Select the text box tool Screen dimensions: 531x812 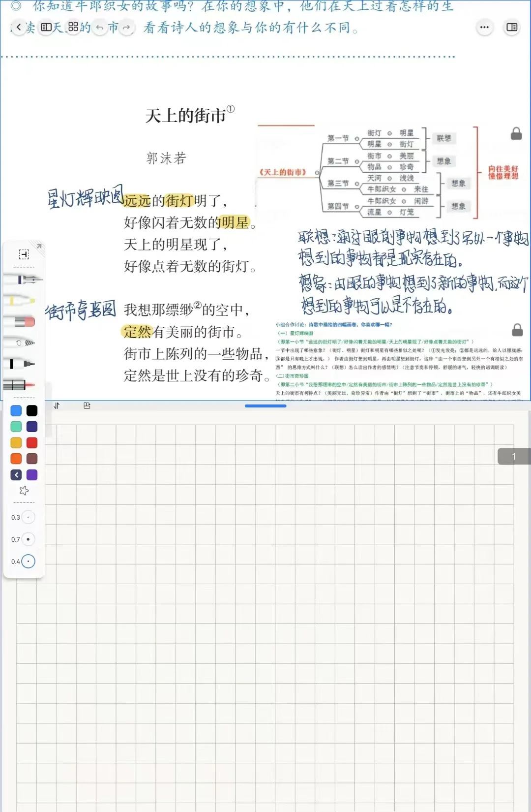(x=24, y=254)
